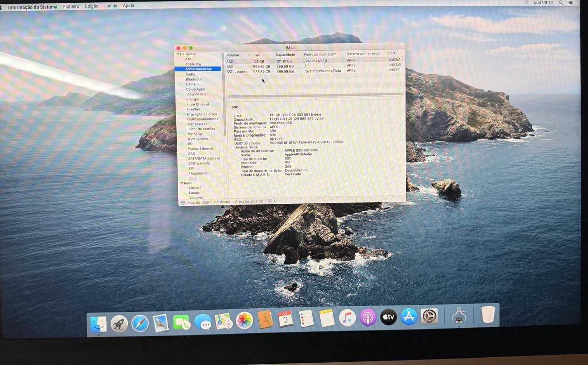Image resolution: width=588 pixels, height=365 pixels.
Task: Open Photos flower icon in dock
Action: pyautogui.click(x=244, y=320)
